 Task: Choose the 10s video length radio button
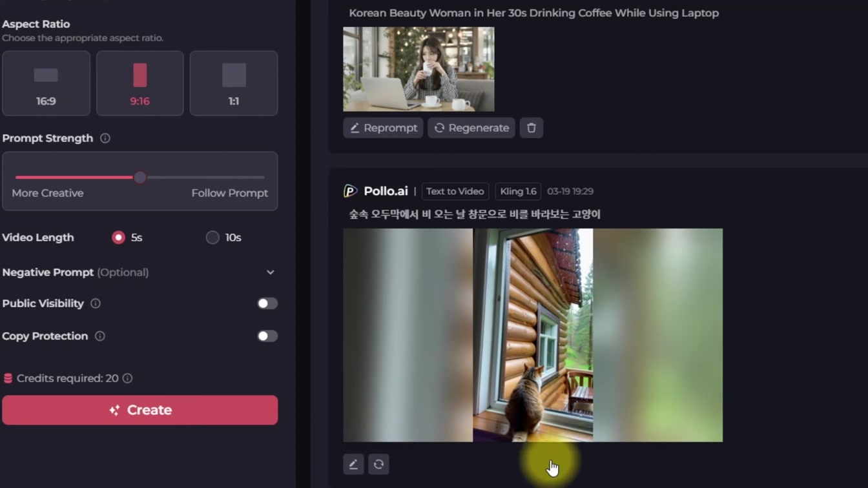[212, 238]
